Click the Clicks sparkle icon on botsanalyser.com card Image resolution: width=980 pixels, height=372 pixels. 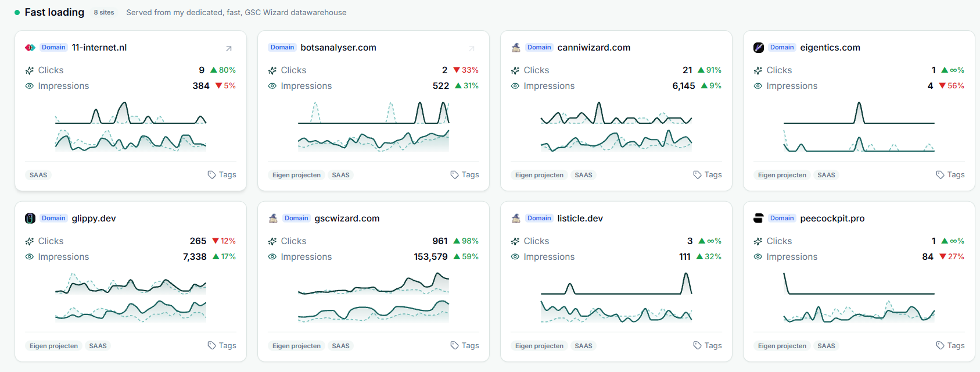pos(272,70)
